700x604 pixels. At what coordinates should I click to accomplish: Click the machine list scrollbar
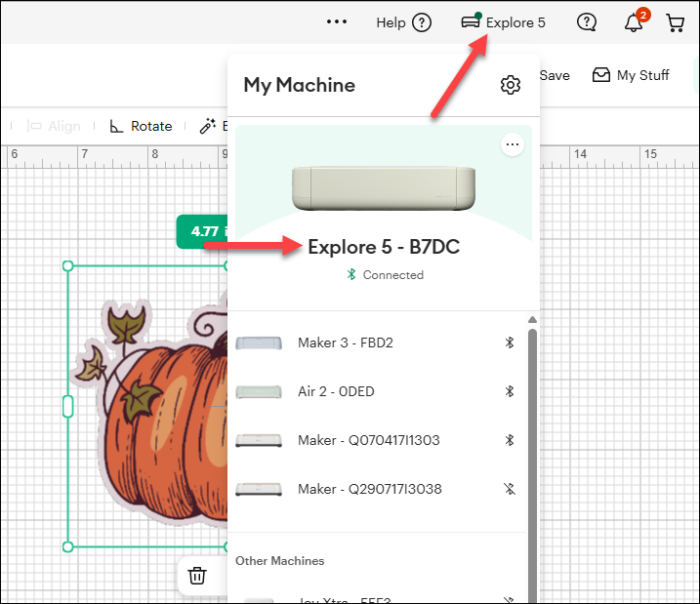(x=532, y=465)
